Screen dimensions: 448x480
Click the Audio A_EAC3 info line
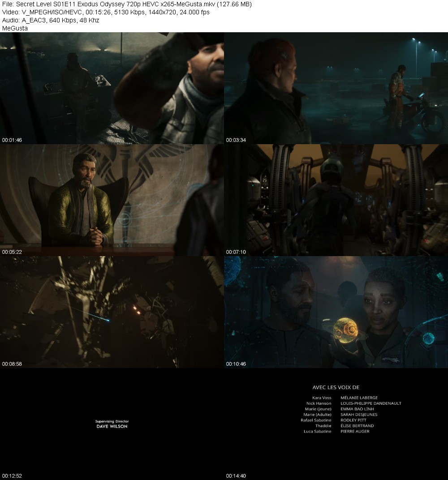(51, 20)
